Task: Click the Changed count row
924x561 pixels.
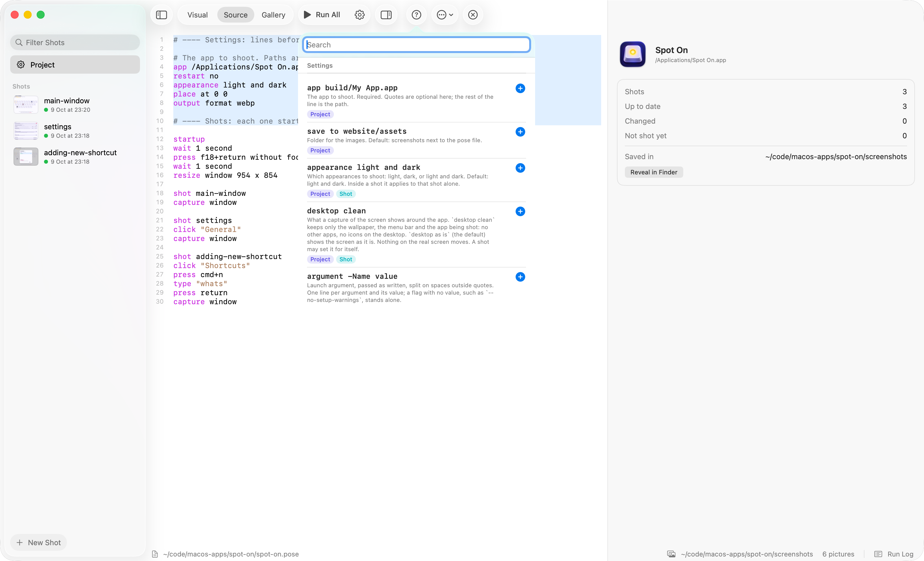Action: pos(765,121)
